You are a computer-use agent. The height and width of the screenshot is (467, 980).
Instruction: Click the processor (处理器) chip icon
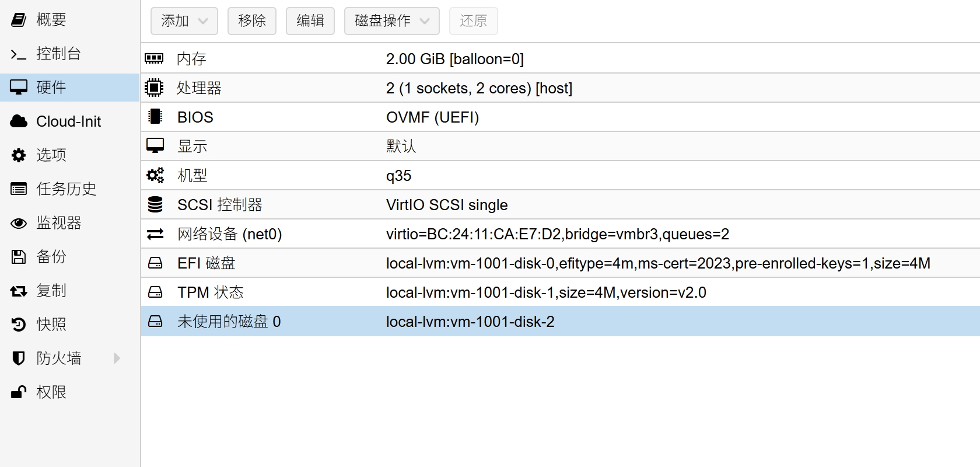point(154,88)
